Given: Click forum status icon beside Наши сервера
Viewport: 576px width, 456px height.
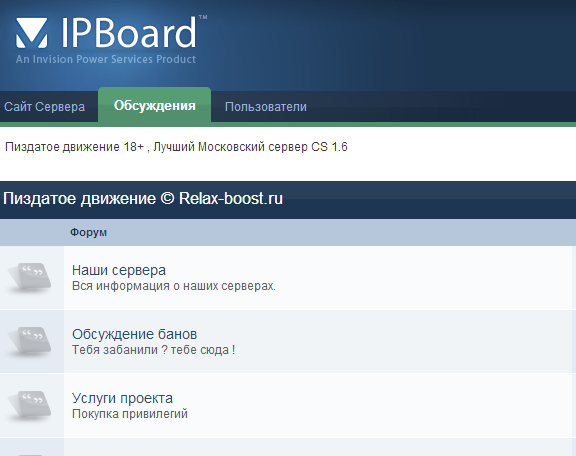Looking at the screenshot, I should 29,277.
